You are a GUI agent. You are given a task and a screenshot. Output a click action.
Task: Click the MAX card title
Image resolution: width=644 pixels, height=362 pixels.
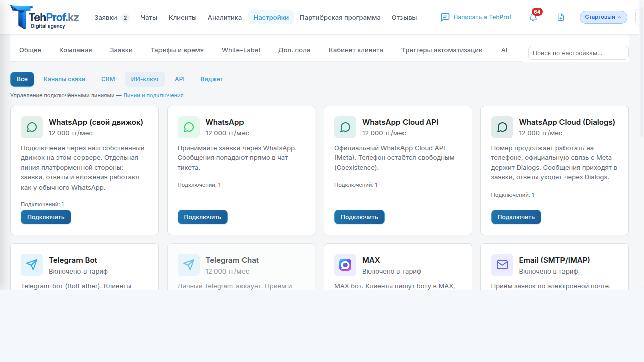(371, 260)
